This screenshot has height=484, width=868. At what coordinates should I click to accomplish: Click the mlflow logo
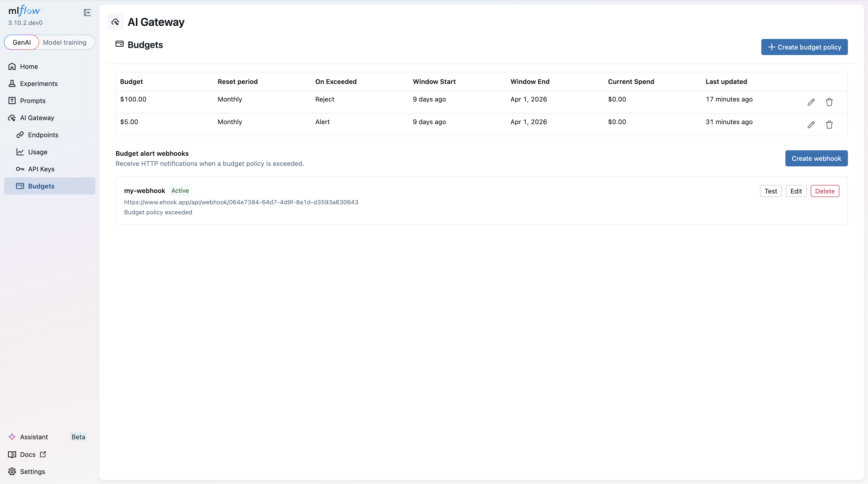click(25, 11)
